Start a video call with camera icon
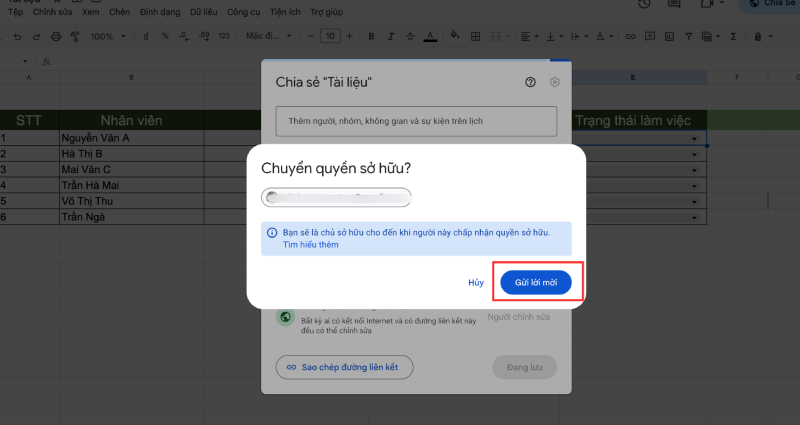The width and height of the screenshot is (800, 425). coord(707,4)
